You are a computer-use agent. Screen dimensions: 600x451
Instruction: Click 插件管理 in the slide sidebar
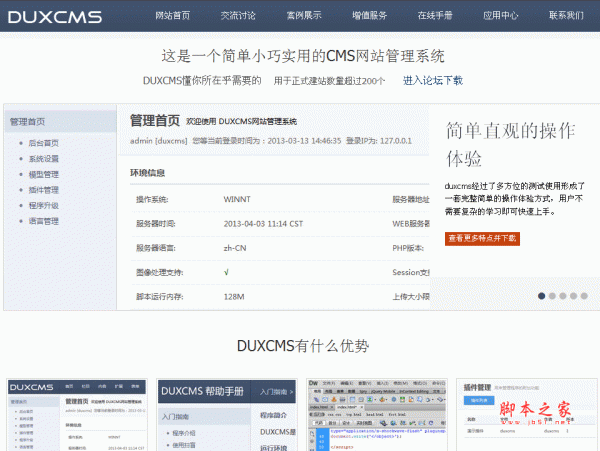pos(44,190)
